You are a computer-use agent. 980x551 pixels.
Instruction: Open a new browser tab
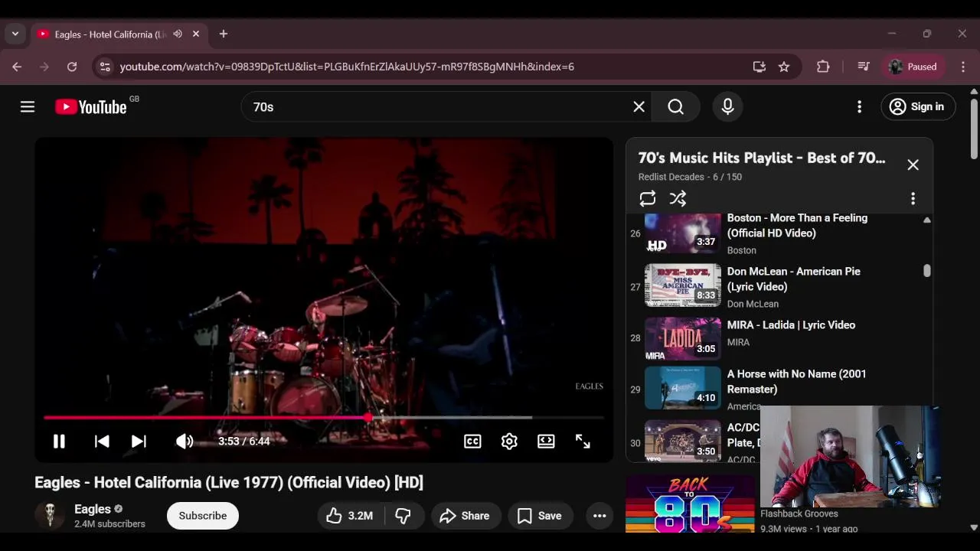pos(224,34)
